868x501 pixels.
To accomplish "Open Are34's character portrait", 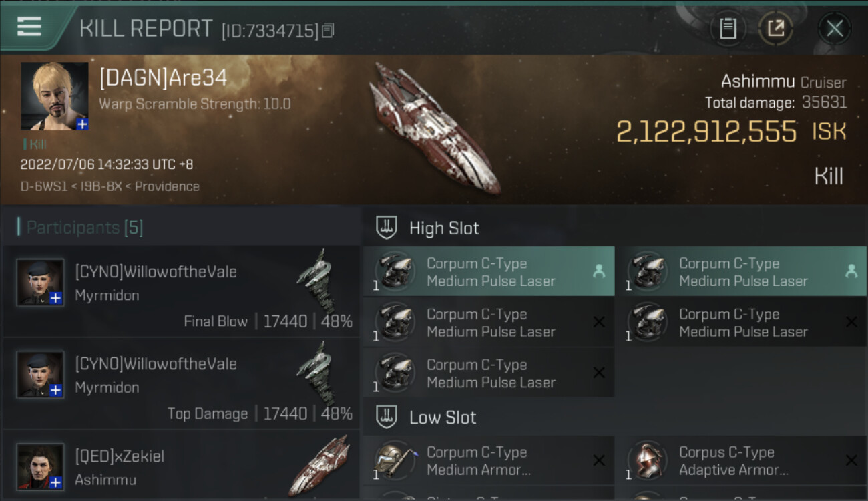I will (53, 95).
